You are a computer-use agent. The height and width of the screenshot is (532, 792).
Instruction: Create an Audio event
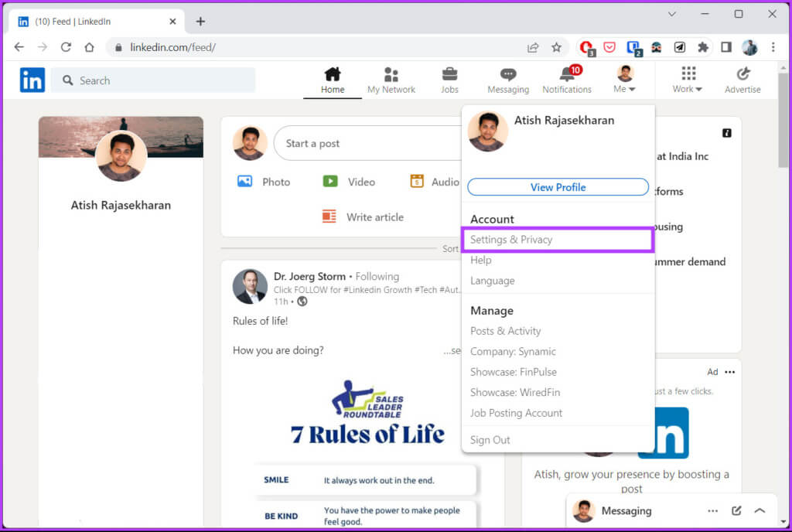pos(435,182)
